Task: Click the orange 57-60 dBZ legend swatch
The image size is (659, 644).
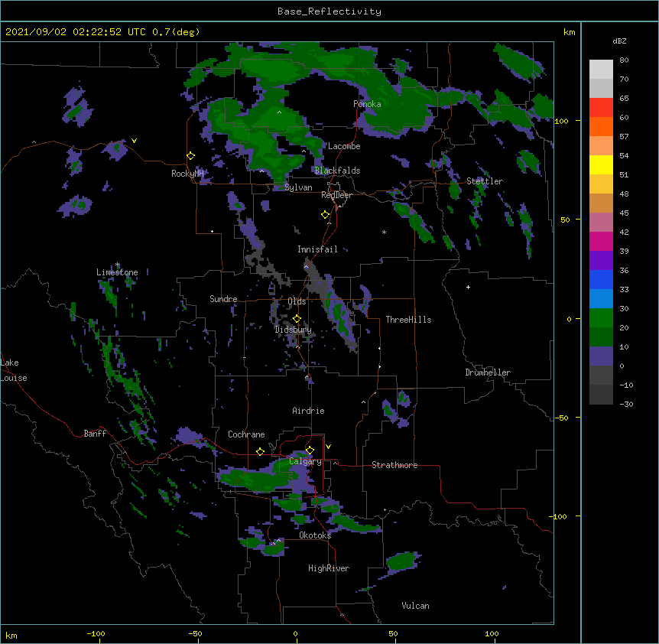Action: 601,126
